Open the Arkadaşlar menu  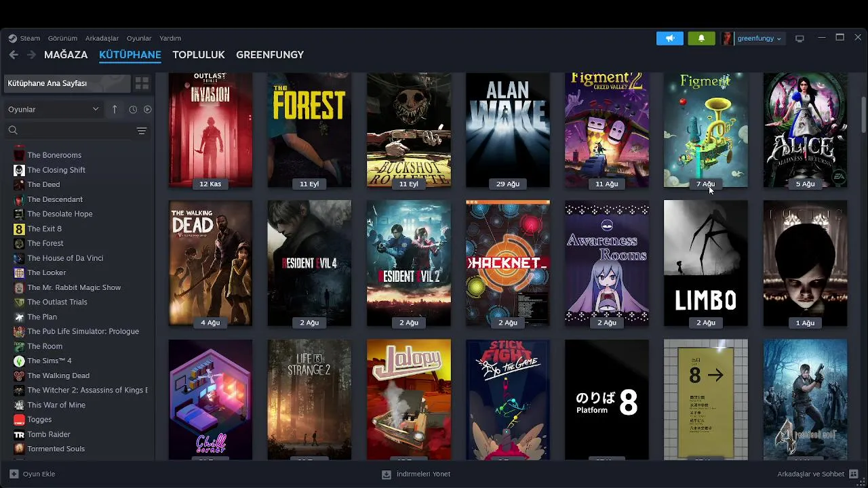pyautogui.click(x=102, y=39)
